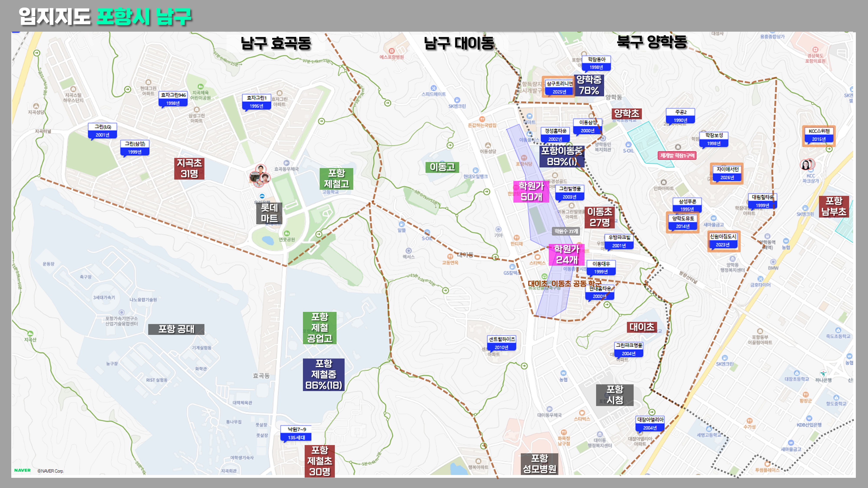The height and width of the screenshot is (488, 868).
Task: Click the pink 학원가 50개 label
Action: [x=531, y=191]
